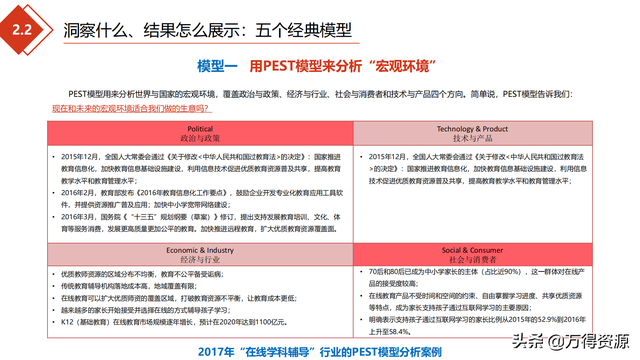Click the 头条 @万得资源 watermark
This screenshot has width=640, height=360.
pos(571,341)
